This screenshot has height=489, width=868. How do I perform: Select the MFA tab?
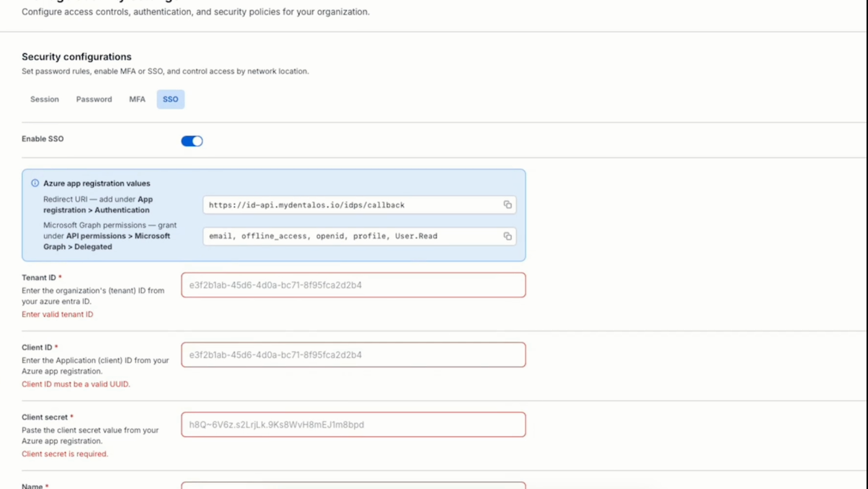coord(137,99)
